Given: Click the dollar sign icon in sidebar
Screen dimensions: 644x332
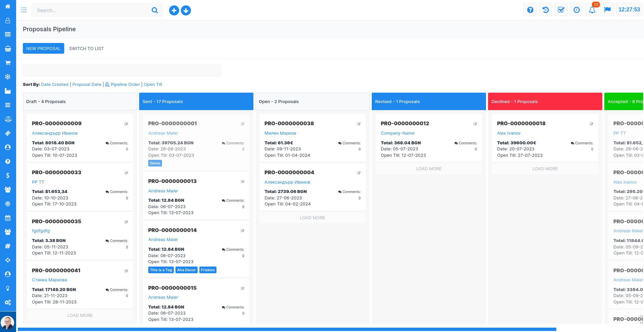Looking at the screenshot, I should click(x=8, y=175).
